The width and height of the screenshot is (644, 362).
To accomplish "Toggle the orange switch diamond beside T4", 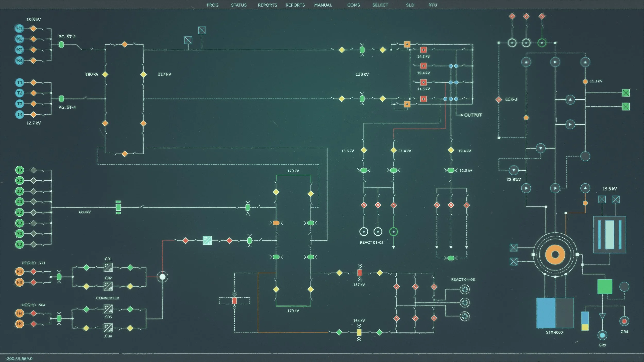I will coord(33,114).
